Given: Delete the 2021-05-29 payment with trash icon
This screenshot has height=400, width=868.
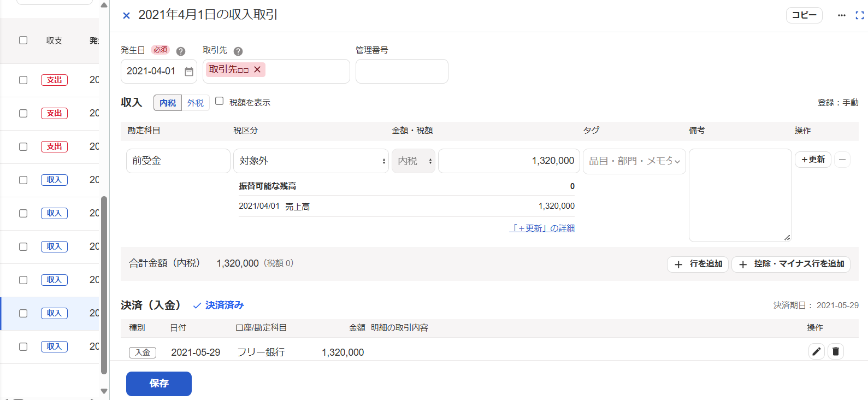Looking at the screenshot, I should tap(836, 351).
